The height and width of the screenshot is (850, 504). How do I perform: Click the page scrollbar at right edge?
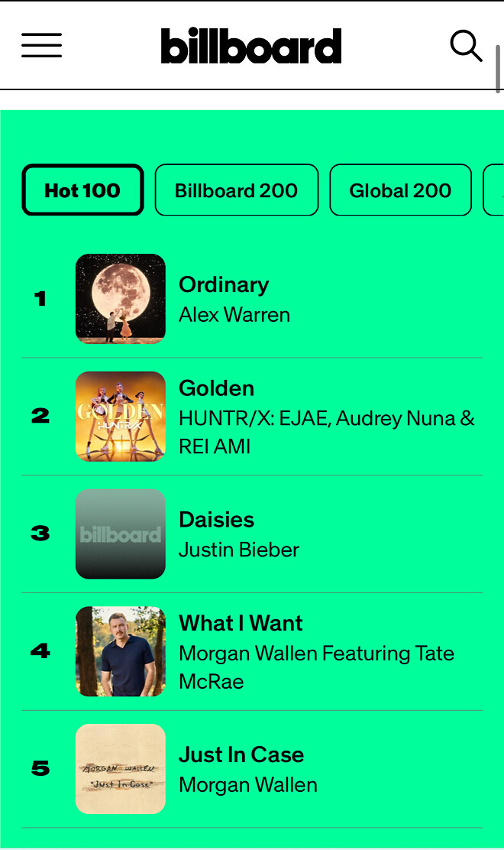pos(498,70)
